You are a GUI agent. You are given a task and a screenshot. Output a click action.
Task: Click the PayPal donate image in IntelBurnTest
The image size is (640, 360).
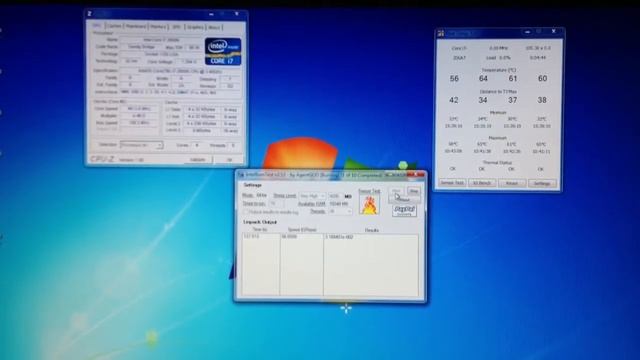coord(404,211)
